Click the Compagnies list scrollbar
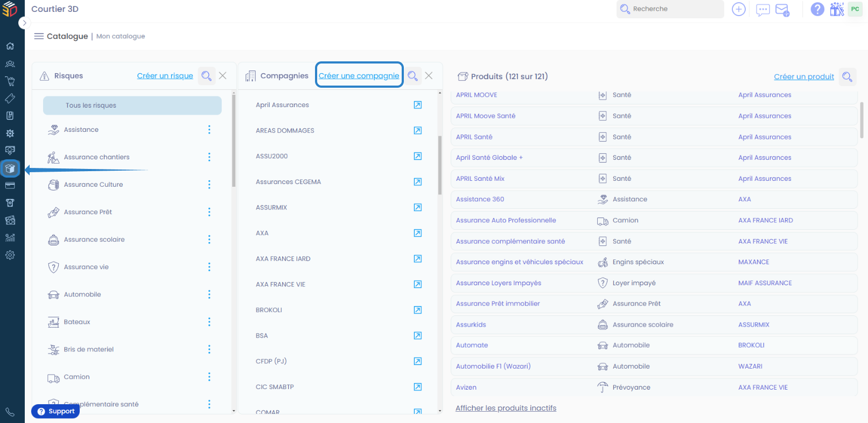This screenshot has height=423, width=868. pos(440,165)
